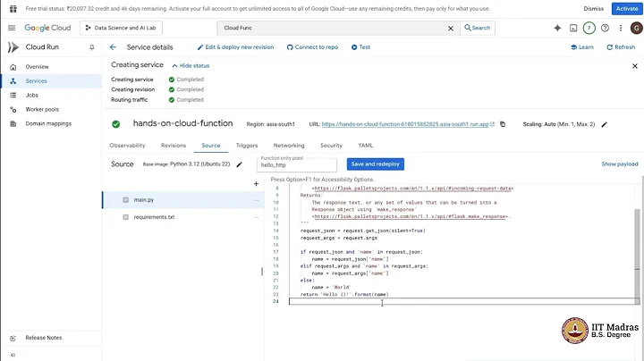This screenshot has height=361, width=644.
Task: Switch to the YAML tab
Action: pos(366,146)
